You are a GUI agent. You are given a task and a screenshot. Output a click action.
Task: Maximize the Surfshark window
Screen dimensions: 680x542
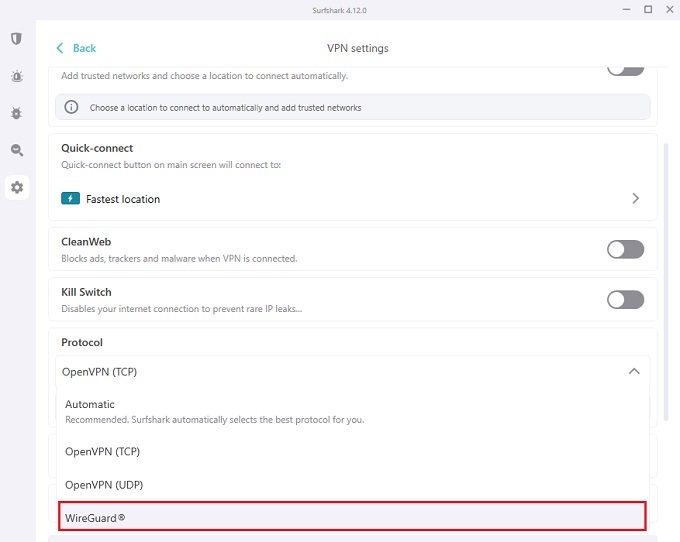point(648,10)
